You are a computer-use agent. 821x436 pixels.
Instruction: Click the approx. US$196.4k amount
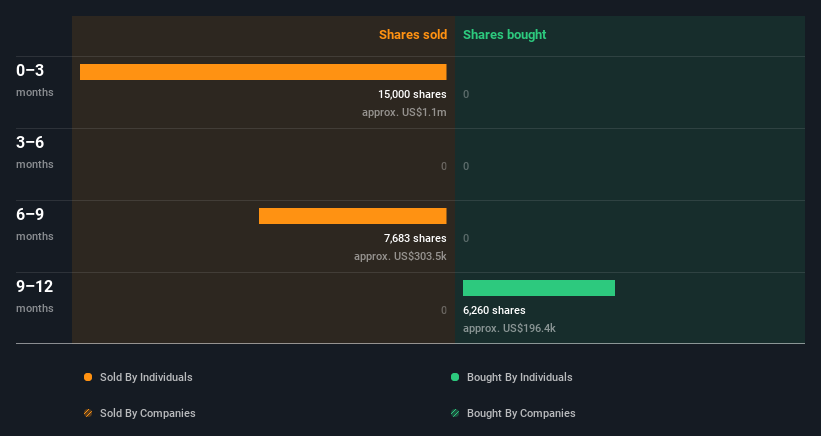click(509, 329)
